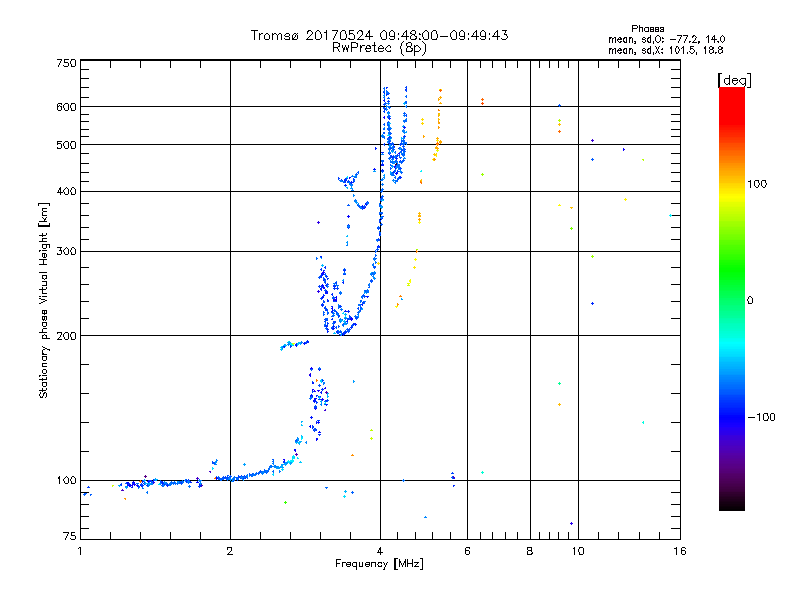The image size is (800, 600).
Task: Click the '200' y-axis tick label
Action: [66, 336]
